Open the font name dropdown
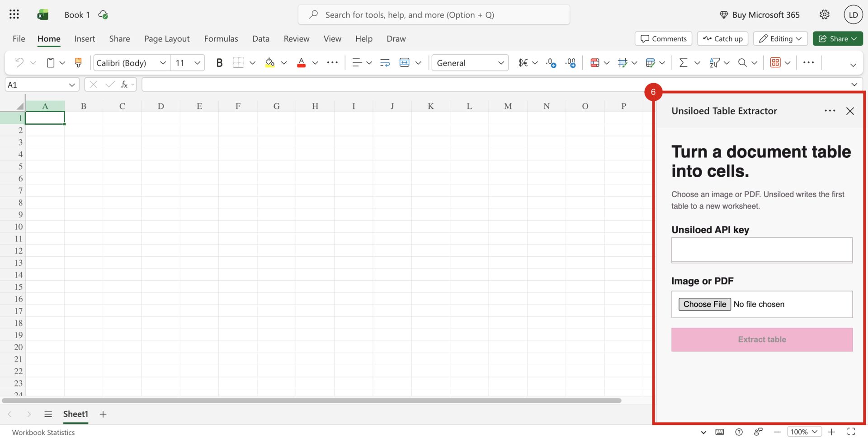Image resolution: width=868 pixels, height=438 pixels. click(163, 63)
